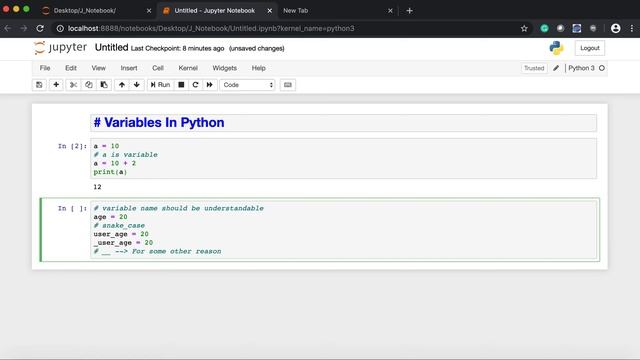Close the New Tab browser tab
The width and height of the screenshot is (640, 360).
tap(390, 11)
